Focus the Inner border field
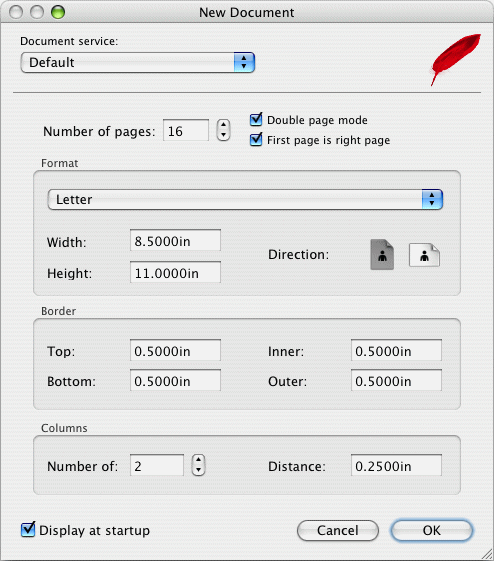This screenshot has width=494, height=561. pos(396,350)
